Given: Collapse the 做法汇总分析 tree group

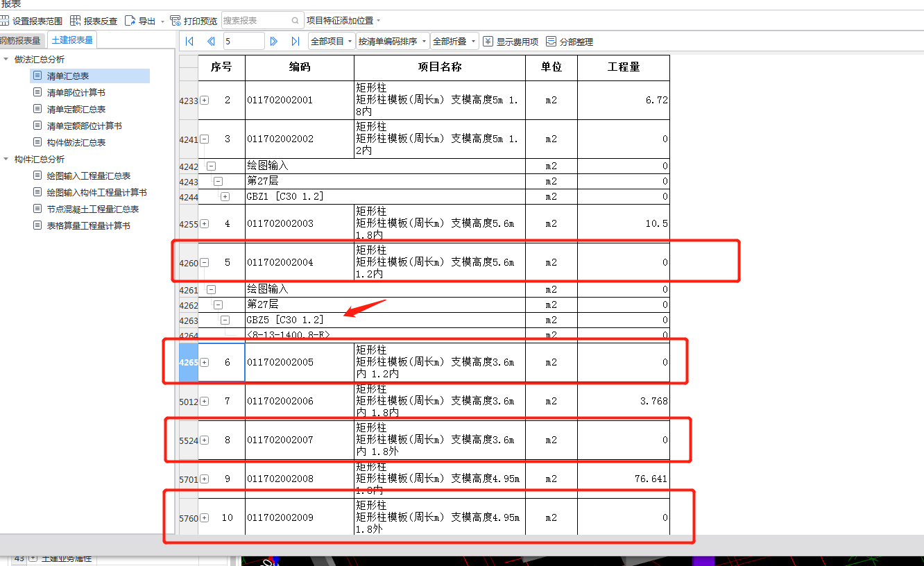Looking at the screenshot, I should point(6,60).
